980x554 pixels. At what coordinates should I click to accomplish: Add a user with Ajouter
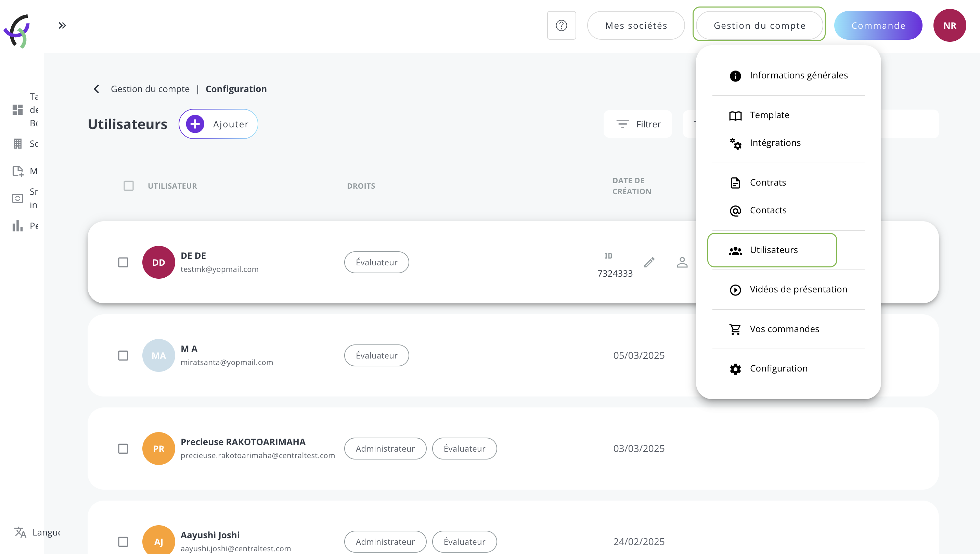[x=218, y=124]
